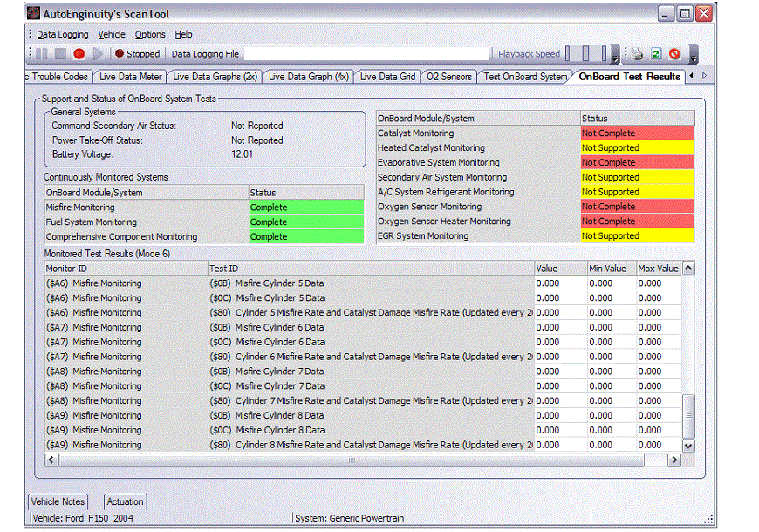Viewport: 759px width, 532px height.
Task: Open the Live Data Grid tab
Action: click(387, 77)
